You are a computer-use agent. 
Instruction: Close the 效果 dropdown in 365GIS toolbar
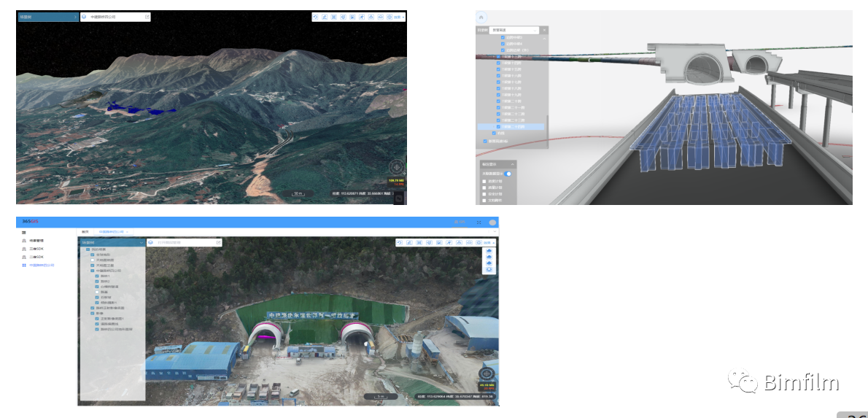point(490,242)
